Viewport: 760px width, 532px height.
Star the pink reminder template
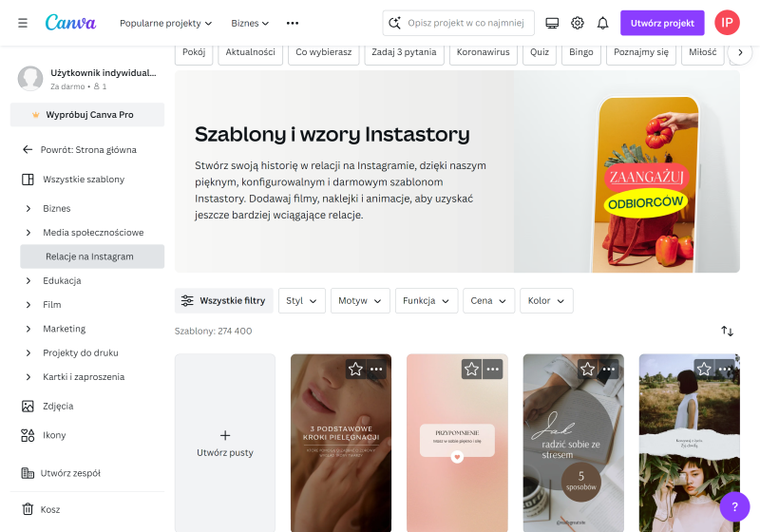471,370
